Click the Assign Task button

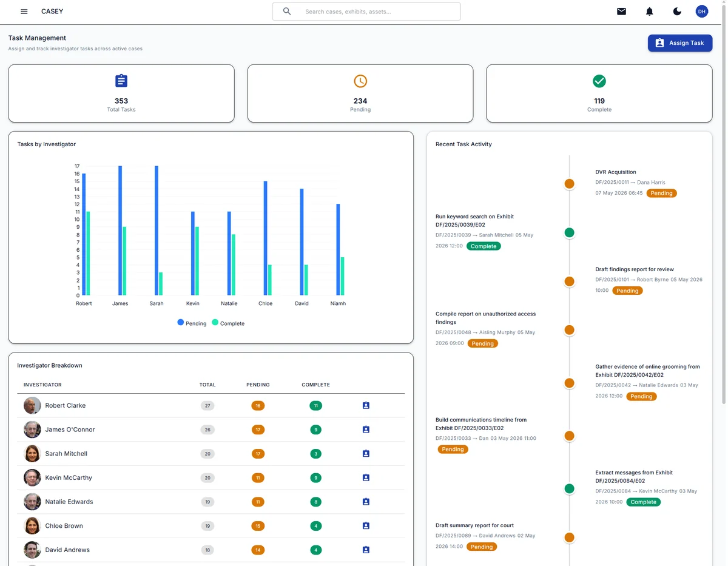pyautogui.click(x=680, y=43)
